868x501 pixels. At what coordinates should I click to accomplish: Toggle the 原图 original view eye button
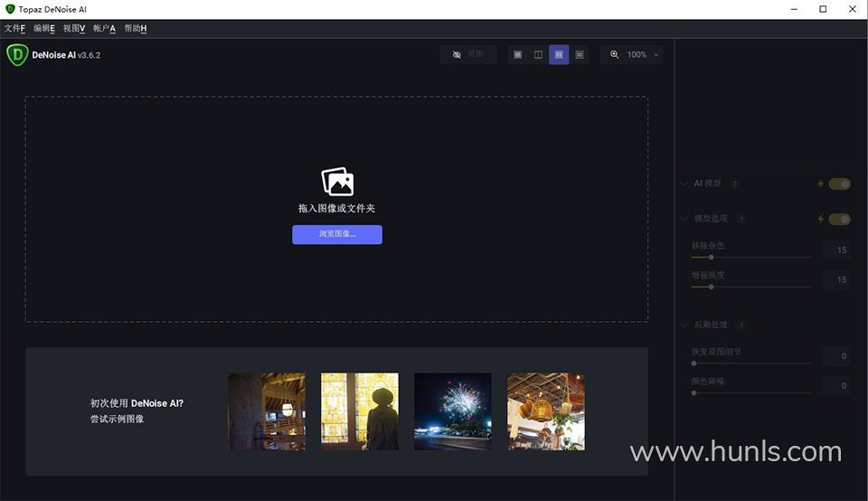(468, 54)
